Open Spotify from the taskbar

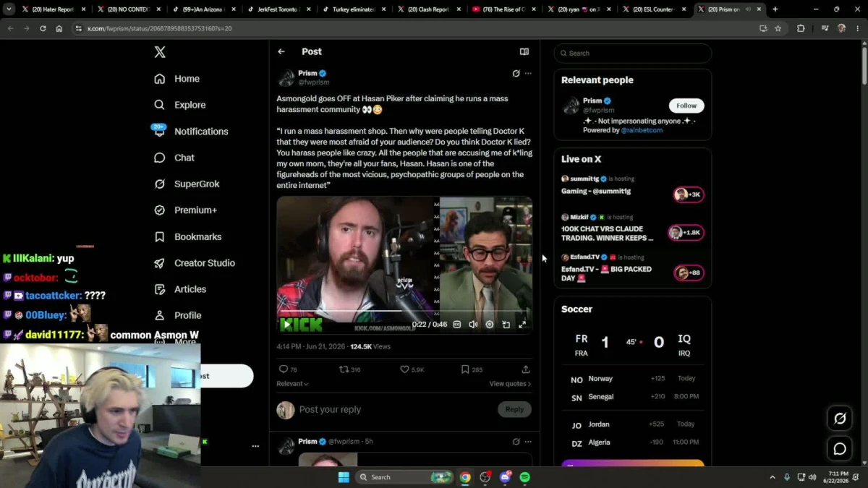pos(524,477)
